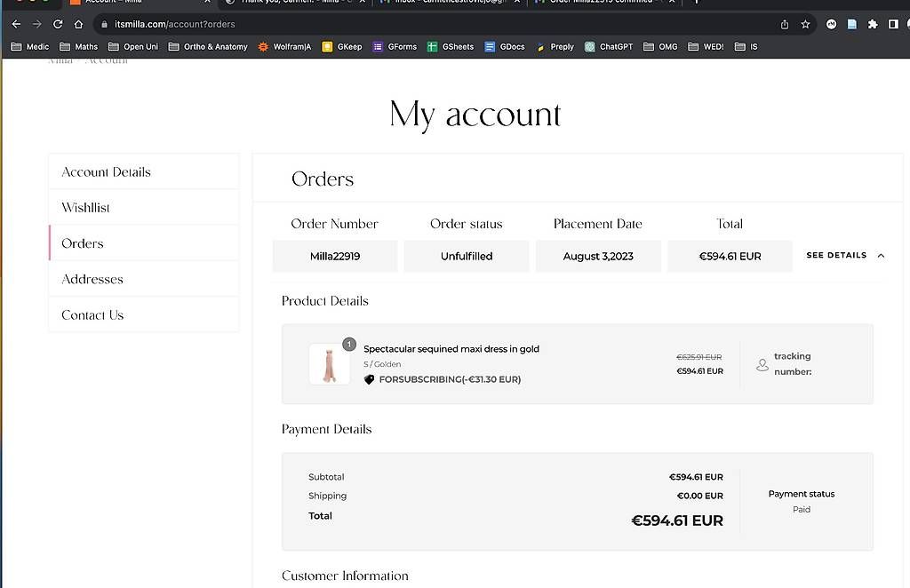Open Contact Us in the account sidebar
This screenshot has width=910, height=588.
click(144, 315)
